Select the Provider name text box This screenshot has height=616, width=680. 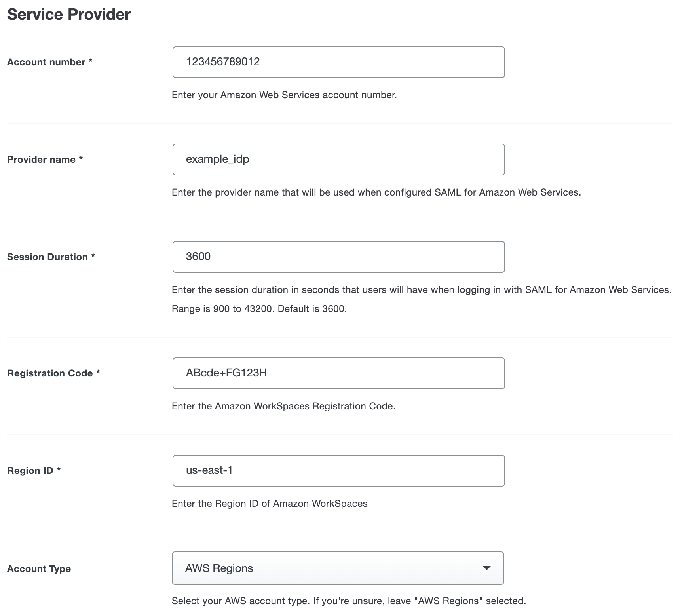tap(338, 159)
